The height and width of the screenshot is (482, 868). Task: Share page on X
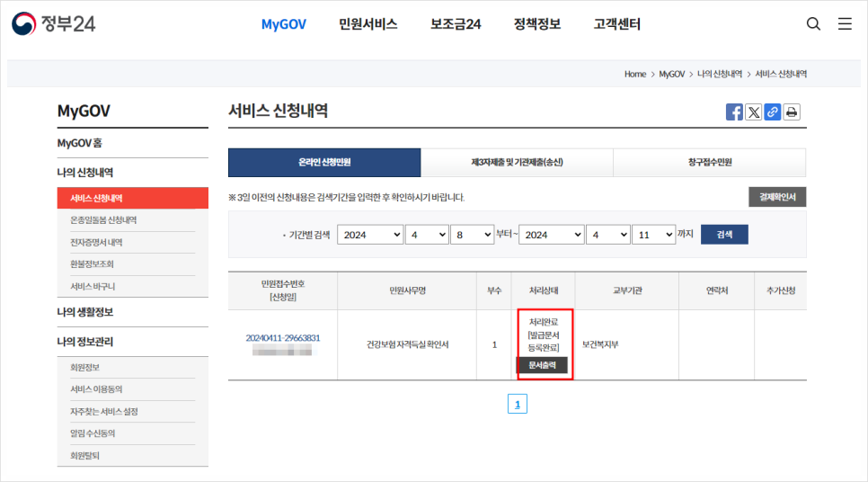[x=753, y=112]
